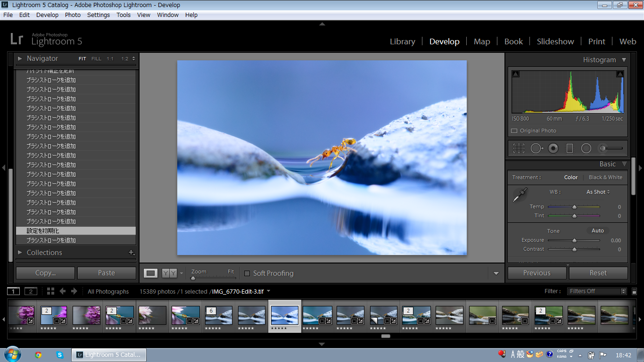This screenshot has height=362, width=644.
Task: Switch to the Print module
Action: point(596,41)
